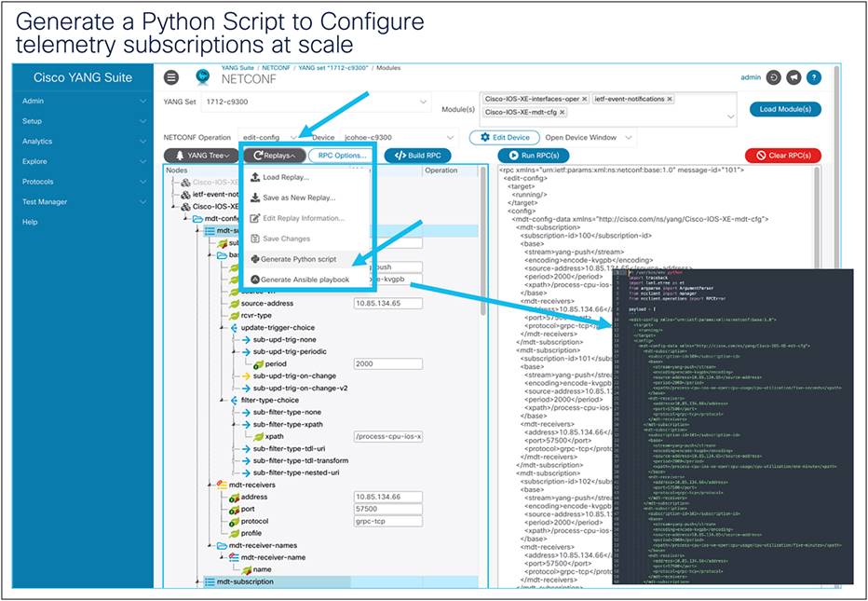Remove the Cisco-IOS-XE-interfaces-oper module tag

tap(585, 99)
